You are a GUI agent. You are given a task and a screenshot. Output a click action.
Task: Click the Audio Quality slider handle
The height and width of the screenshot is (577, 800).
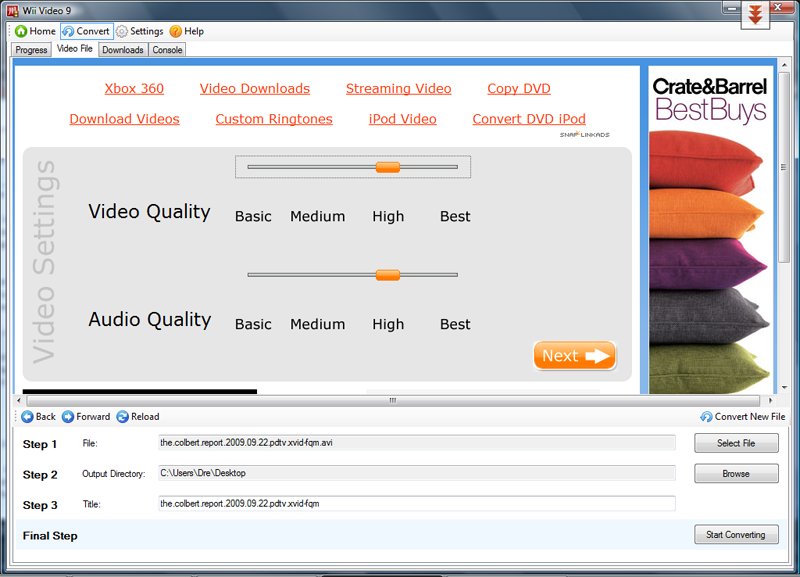[x=388, y=275]
